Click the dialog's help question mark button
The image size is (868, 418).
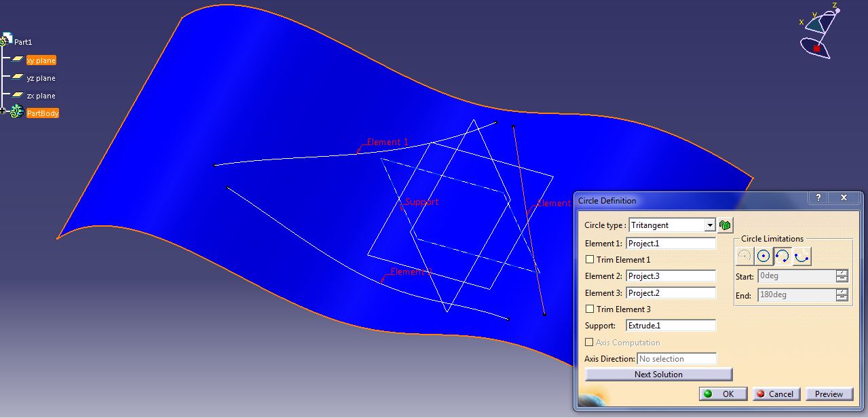point(818,198)
